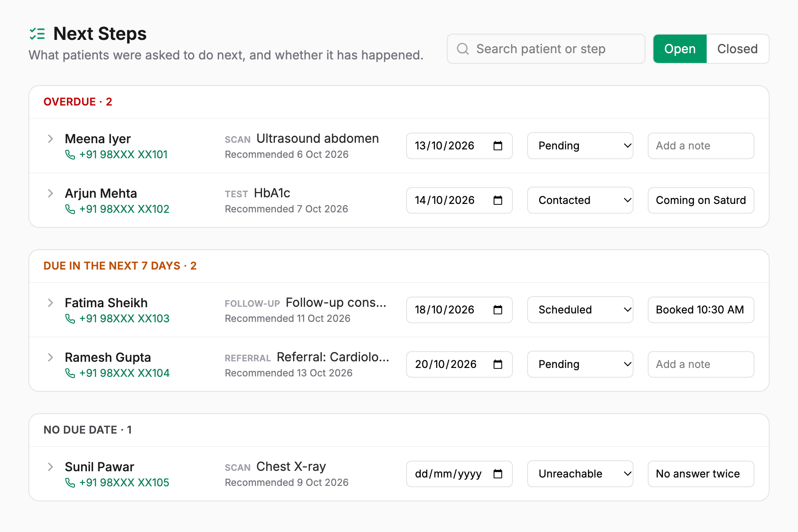Expand Fatima Sheikh's row details

click(x=51, y=303)
